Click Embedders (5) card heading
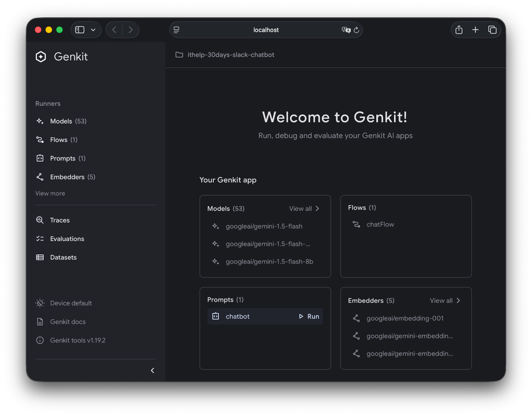Viewport: 532px width, 416px height. (371, 301)
